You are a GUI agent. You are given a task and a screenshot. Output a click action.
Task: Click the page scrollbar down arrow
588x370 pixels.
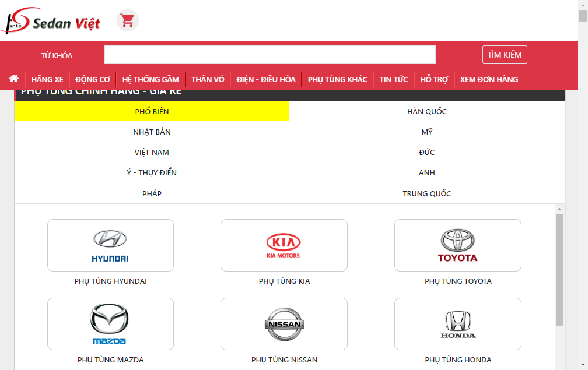point(583,364)
